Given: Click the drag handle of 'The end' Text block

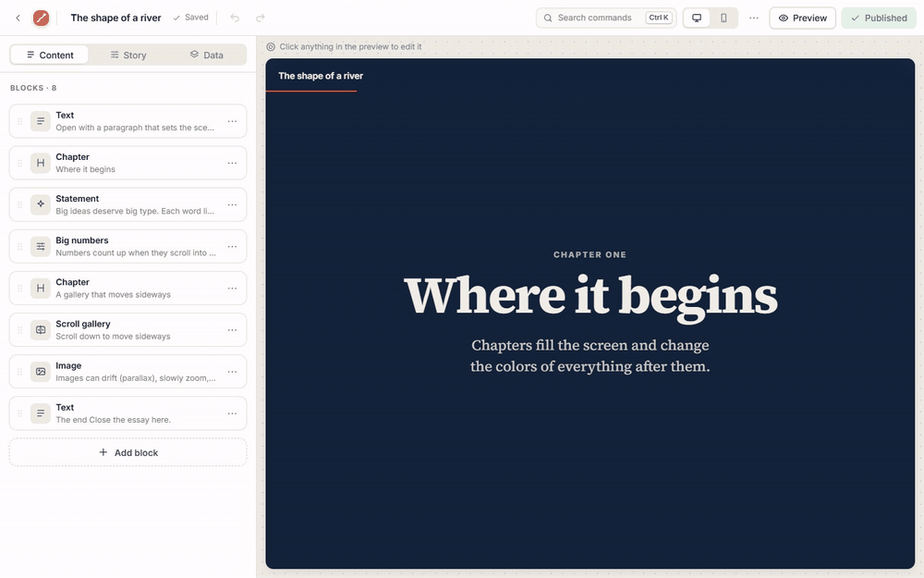Looking at the screenshot, I should pyautogui.click(x=19, y=413).
